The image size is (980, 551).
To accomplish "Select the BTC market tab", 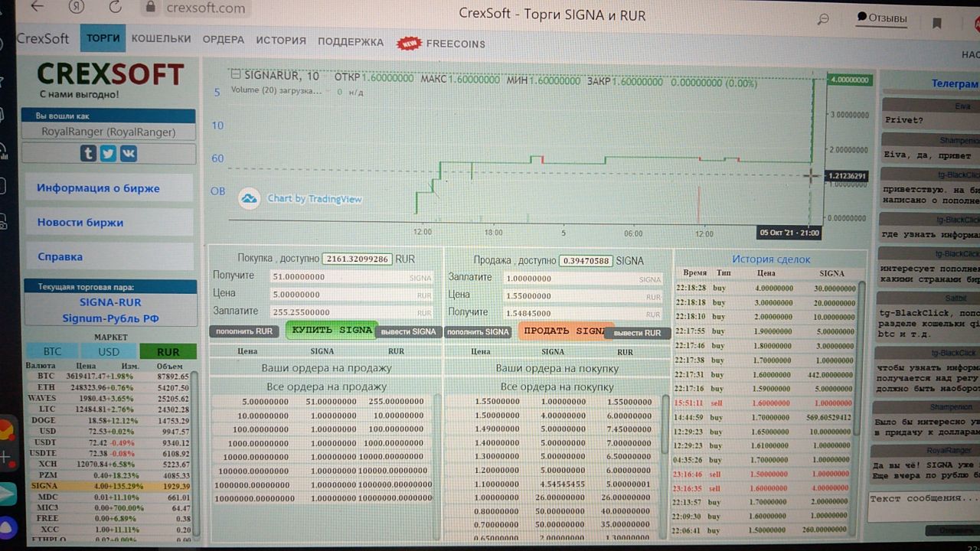I will 52,351.
